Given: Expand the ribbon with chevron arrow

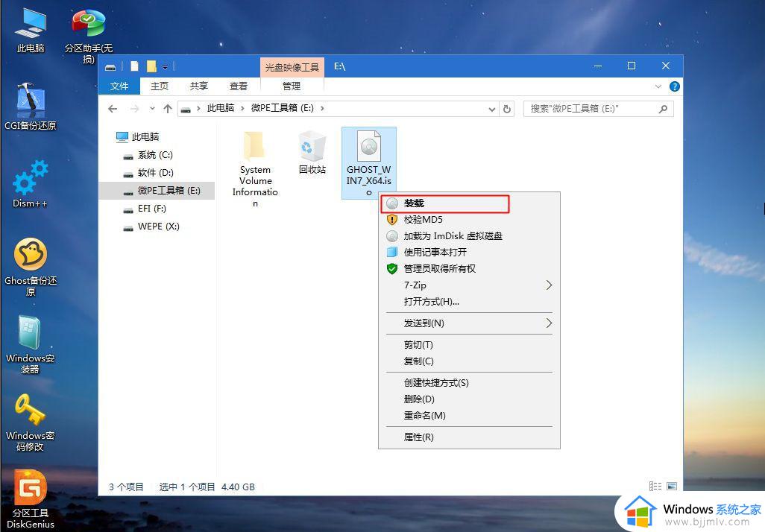Looking at the screenshot, I should tap(658, 86).
